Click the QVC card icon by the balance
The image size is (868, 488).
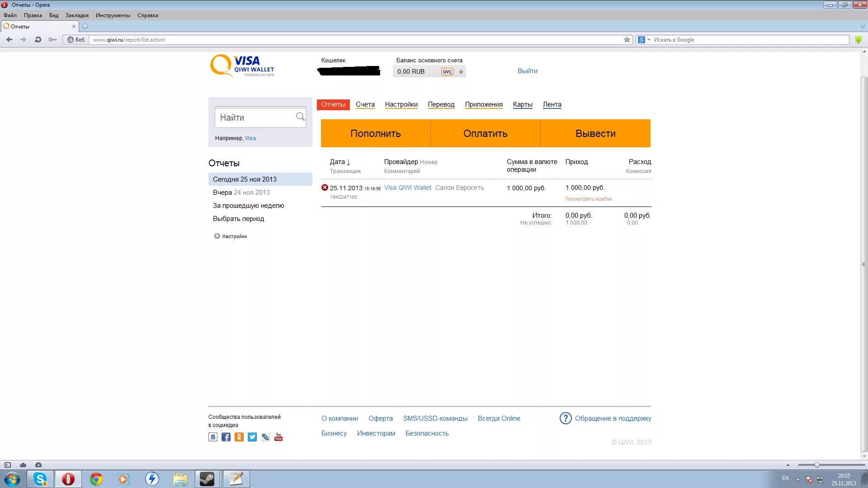[x=447, y=71]
